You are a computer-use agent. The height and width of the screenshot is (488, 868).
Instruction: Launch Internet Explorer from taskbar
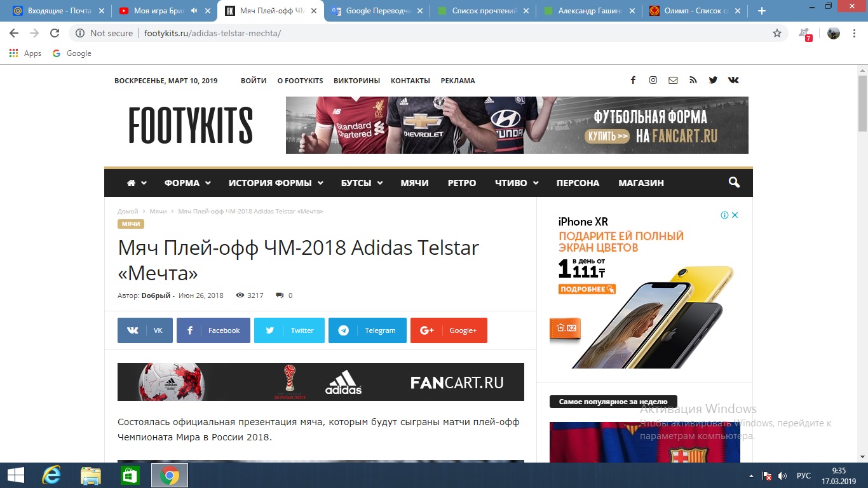pyautogui.click(x=51, y=475)
